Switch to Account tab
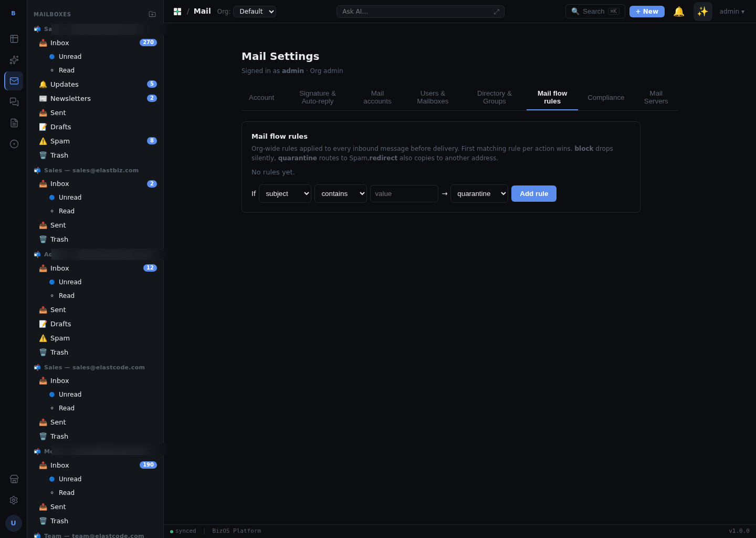This screenshot has width=756, height=538. click(261, 98)
